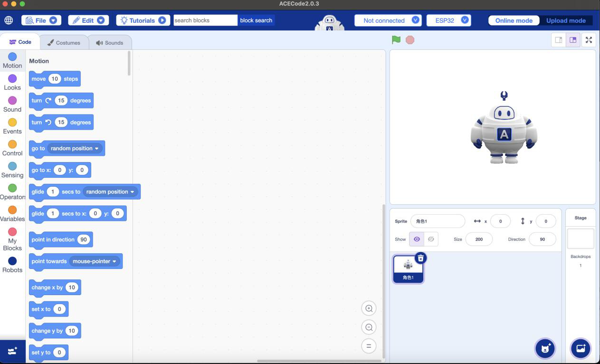Click the globe language icon
The width and height of the screenshot is (600, 364).
click(9, 20)
